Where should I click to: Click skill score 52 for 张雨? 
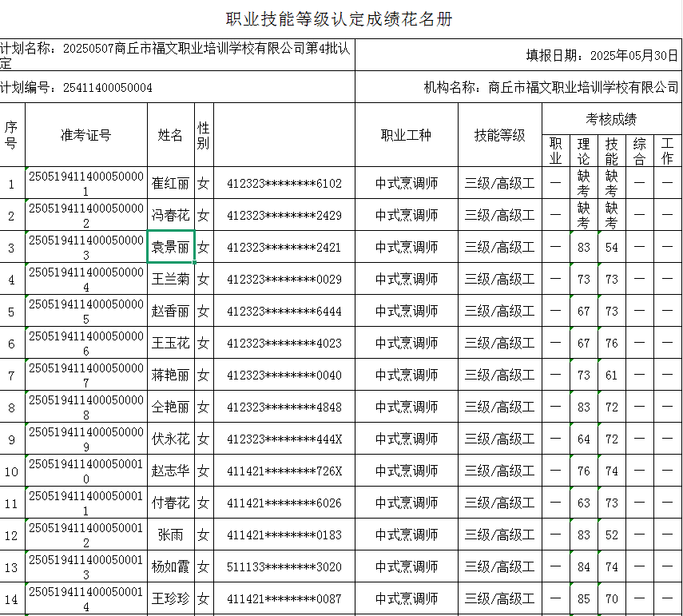coord(612,534)
